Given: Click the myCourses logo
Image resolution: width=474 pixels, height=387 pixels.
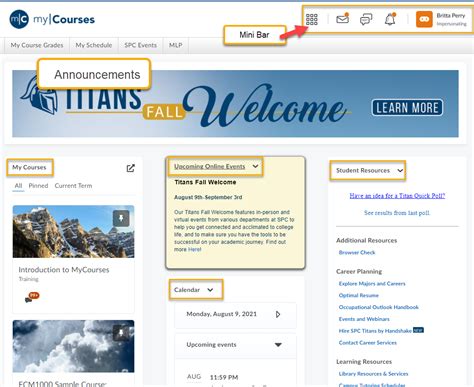Looking at the screenshot, I should coord(52,19).
